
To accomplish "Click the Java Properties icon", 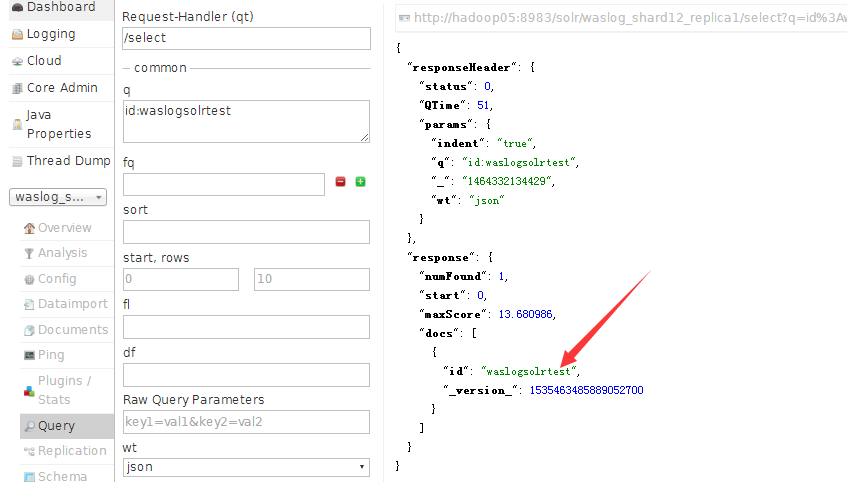I will click(x=17, y=124).
